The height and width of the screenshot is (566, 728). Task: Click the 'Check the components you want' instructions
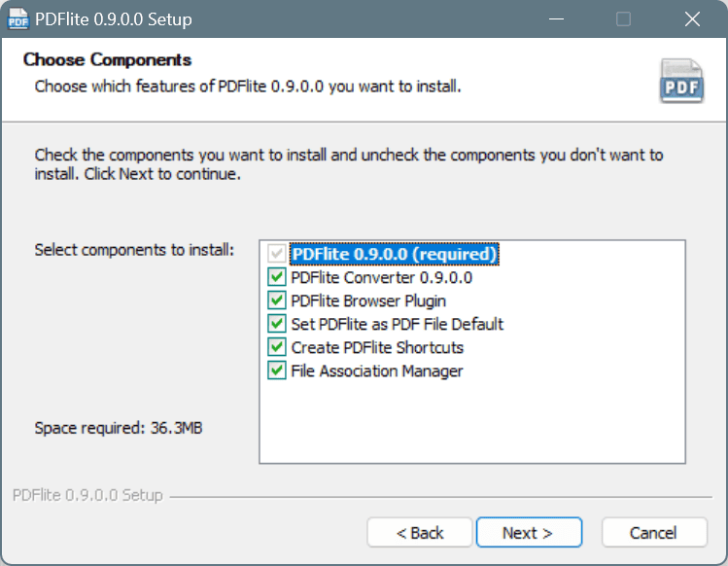349,164
